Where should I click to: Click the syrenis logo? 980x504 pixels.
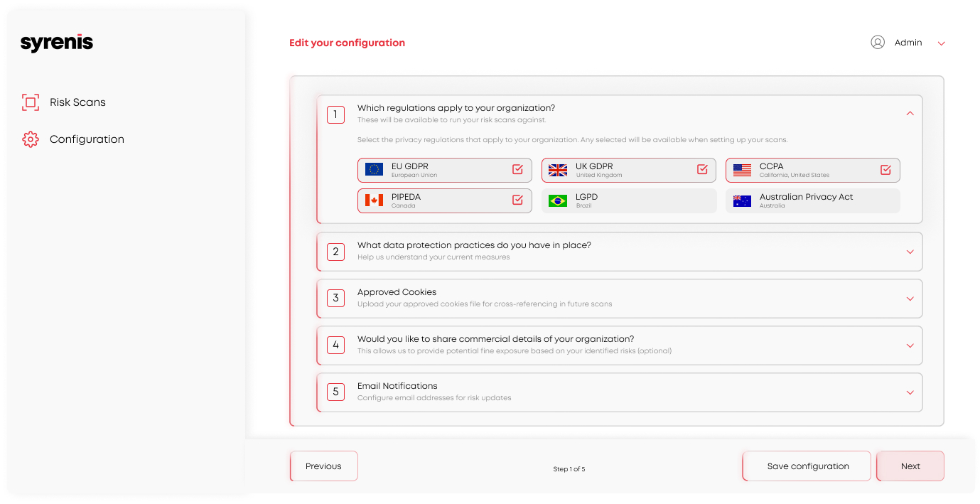57,43
